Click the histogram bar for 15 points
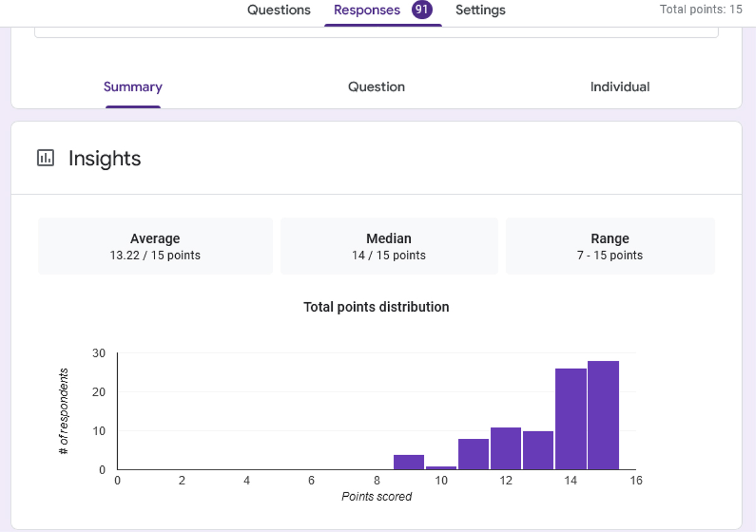 603,416
